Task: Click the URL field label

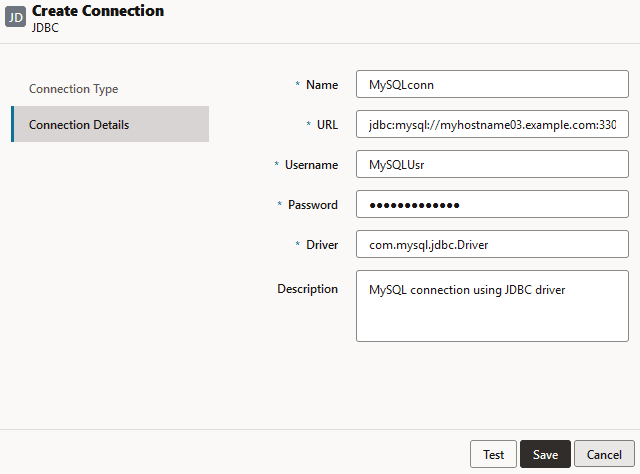Action: click(327, 125)
